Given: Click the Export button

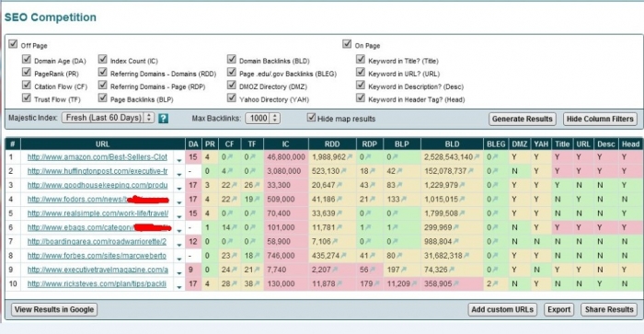Looking at the screenshot, I should 559,309.
